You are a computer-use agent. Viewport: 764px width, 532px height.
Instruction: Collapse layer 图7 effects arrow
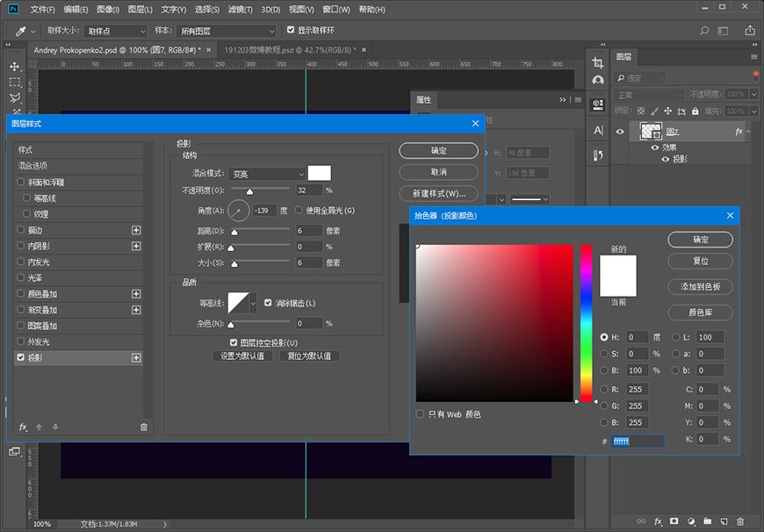tap(748, 132)
